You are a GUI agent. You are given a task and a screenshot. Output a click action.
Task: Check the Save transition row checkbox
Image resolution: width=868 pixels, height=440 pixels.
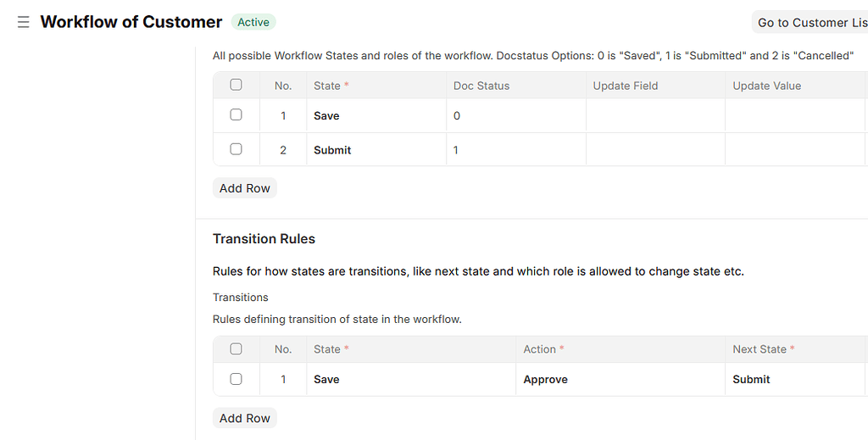coord(236,379)
